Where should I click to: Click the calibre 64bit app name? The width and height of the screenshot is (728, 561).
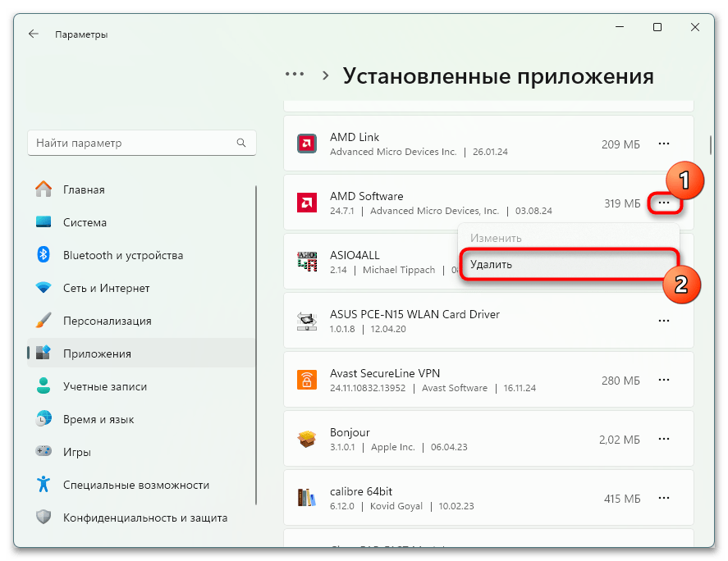tap(361, 491)
